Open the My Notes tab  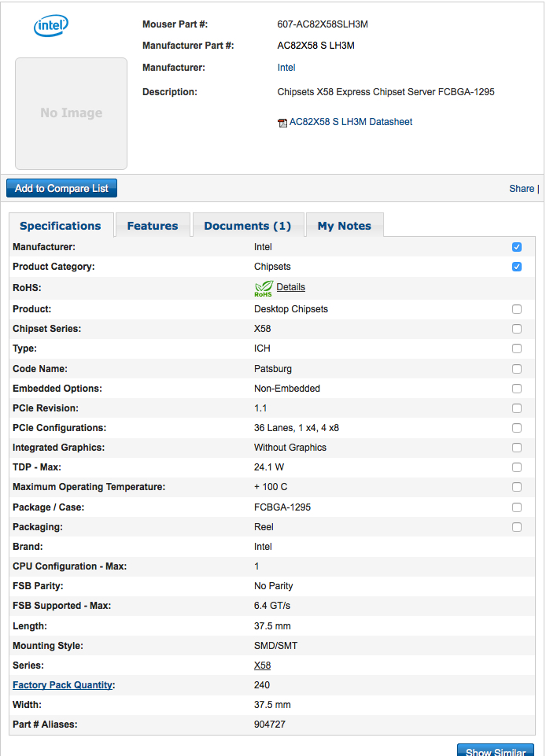(x=345, y=226)
